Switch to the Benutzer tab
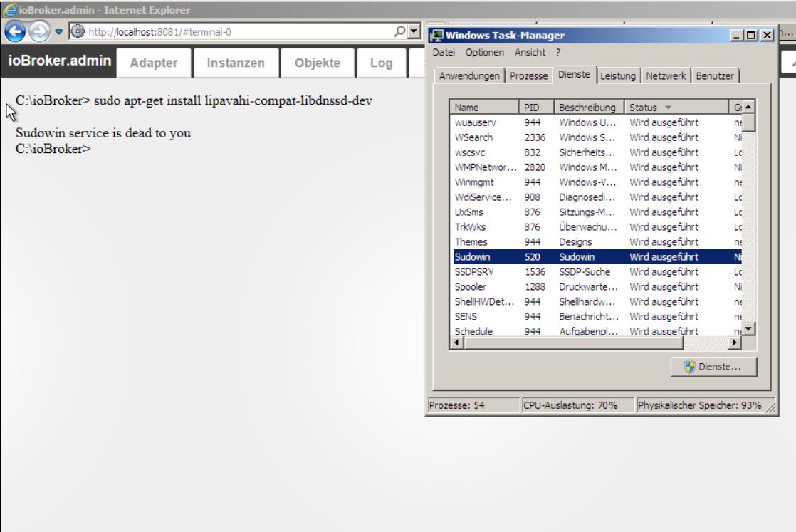The image size is (796, 532). (715, 75)
